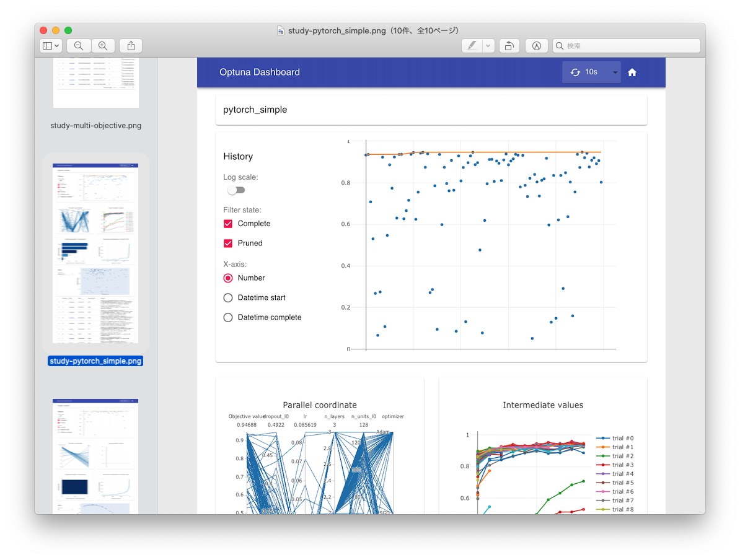The width and height of the screenshot is (740, 560).
Task: Select the study-multi-objective.png thumbnail
Action: (x=95, y=84)
